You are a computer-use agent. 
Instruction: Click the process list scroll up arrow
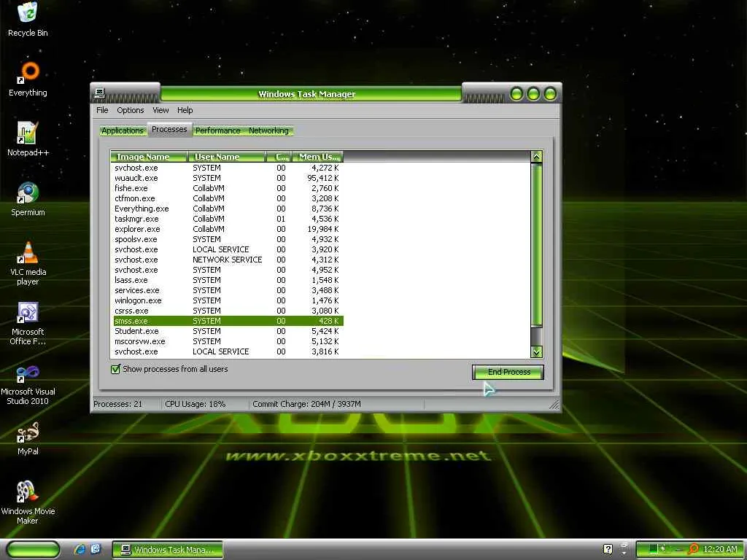click(x=536, y=157)
